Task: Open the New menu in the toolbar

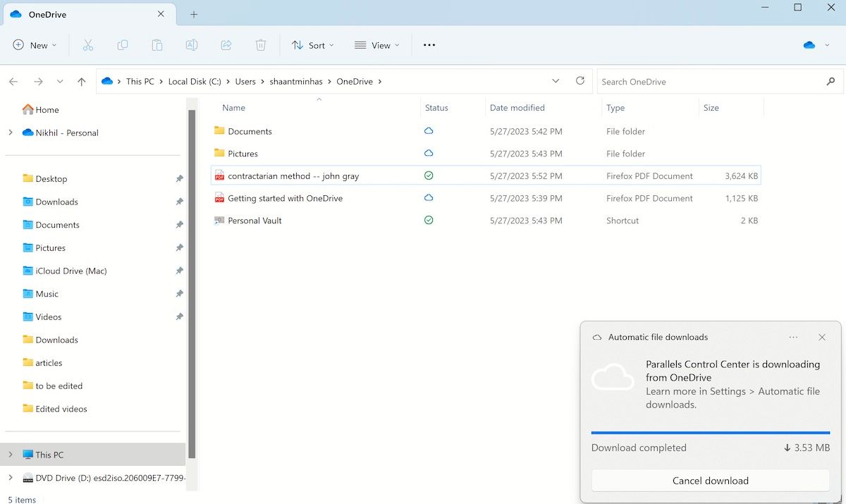Action: pos(34,44)
